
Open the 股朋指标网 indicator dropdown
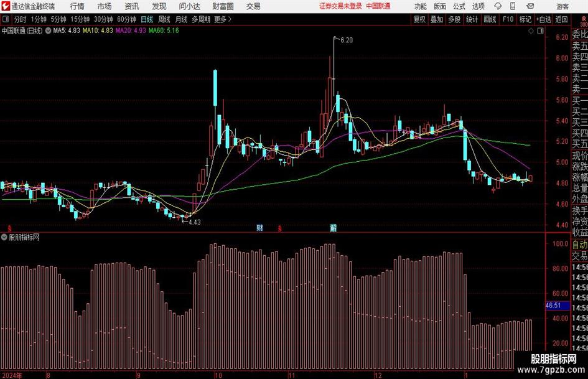[4, 237]
